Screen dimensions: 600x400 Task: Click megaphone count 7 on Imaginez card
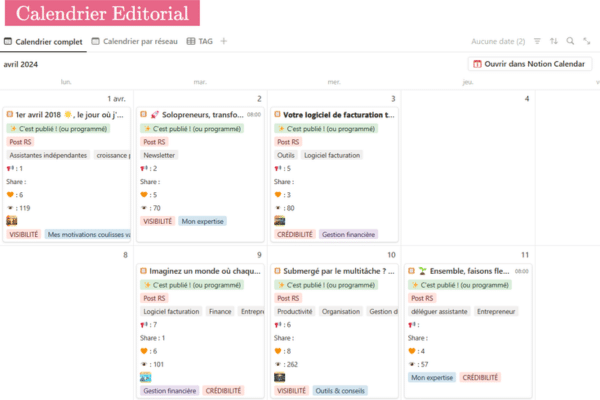point(148,325)
